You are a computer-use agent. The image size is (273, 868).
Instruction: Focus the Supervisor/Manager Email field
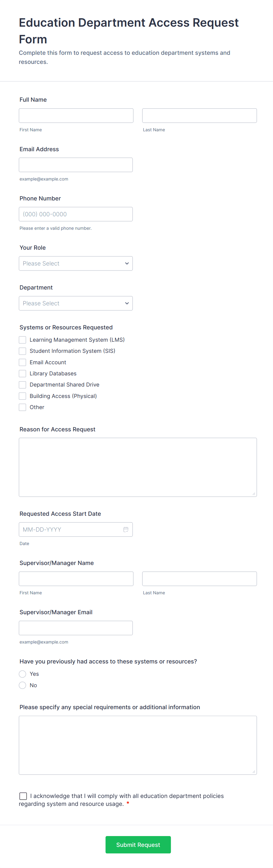pos(76,628)
